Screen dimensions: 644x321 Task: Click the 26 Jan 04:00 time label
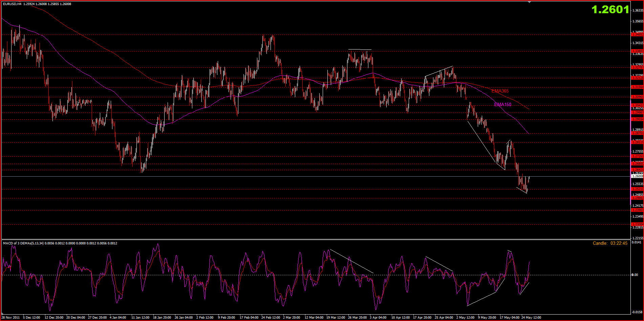pyautogui.click(x=184, y=318)
